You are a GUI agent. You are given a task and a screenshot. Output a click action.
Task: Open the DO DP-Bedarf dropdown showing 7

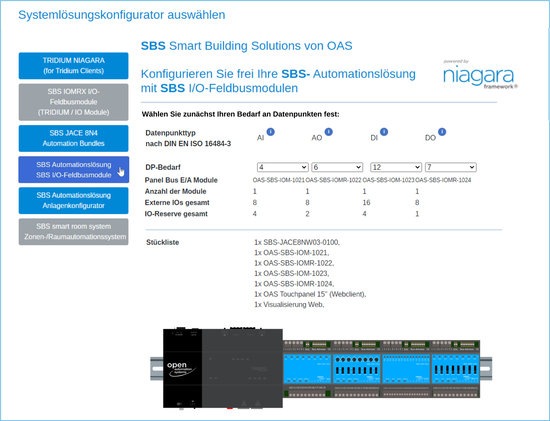point(451,167)
